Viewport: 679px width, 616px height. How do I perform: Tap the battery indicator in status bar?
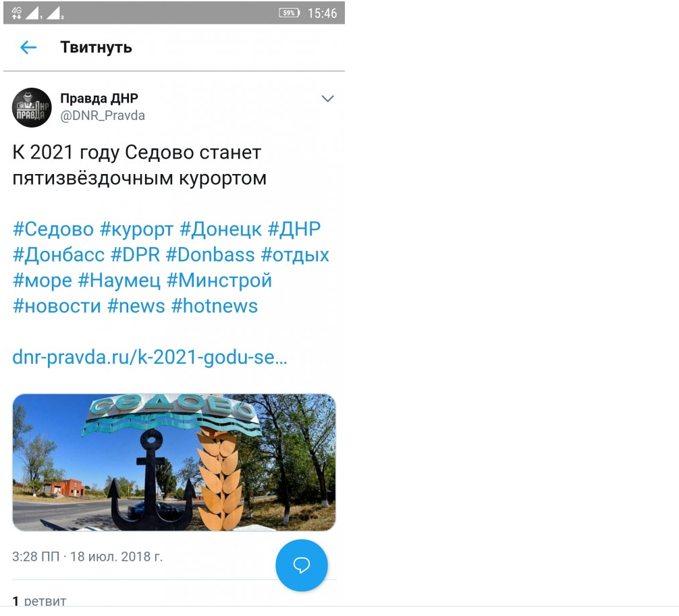pos(289,13)
